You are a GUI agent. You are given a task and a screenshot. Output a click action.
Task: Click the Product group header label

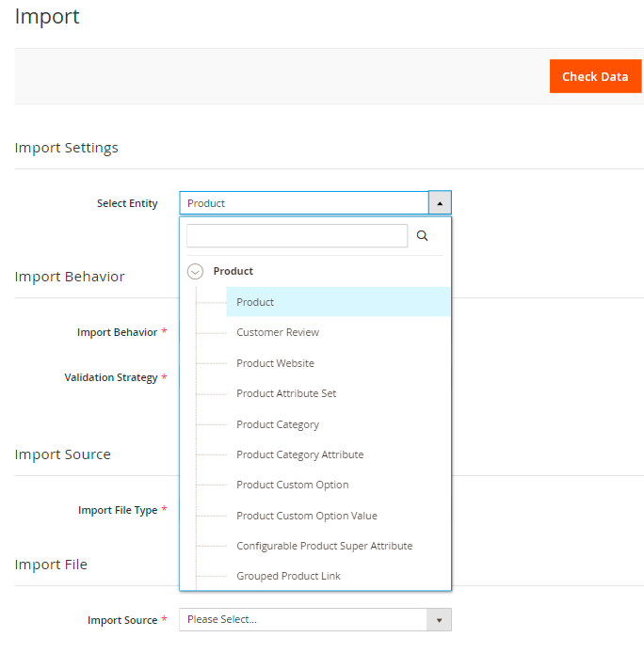(233, 271)
